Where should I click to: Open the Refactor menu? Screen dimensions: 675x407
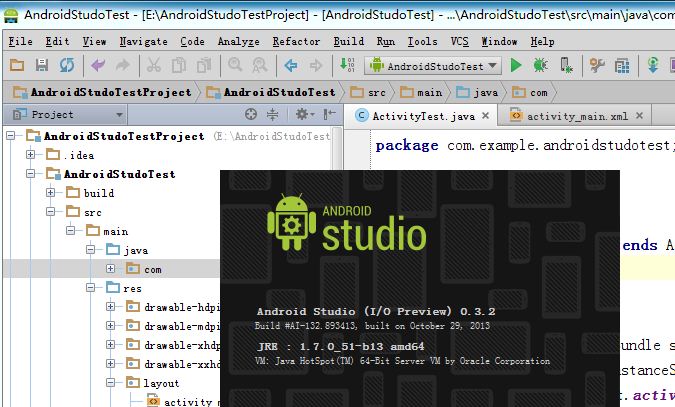(296, 41)
